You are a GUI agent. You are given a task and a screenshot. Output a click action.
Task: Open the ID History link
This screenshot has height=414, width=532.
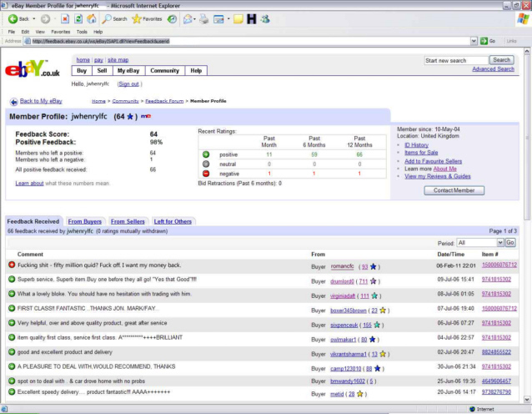(416, 145)
